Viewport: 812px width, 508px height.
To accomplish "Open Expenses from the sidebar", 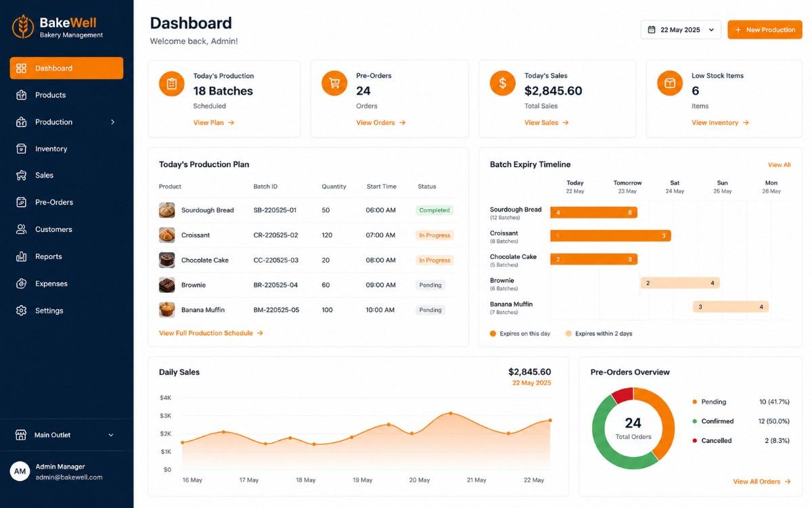I will (x=66, y=283).
